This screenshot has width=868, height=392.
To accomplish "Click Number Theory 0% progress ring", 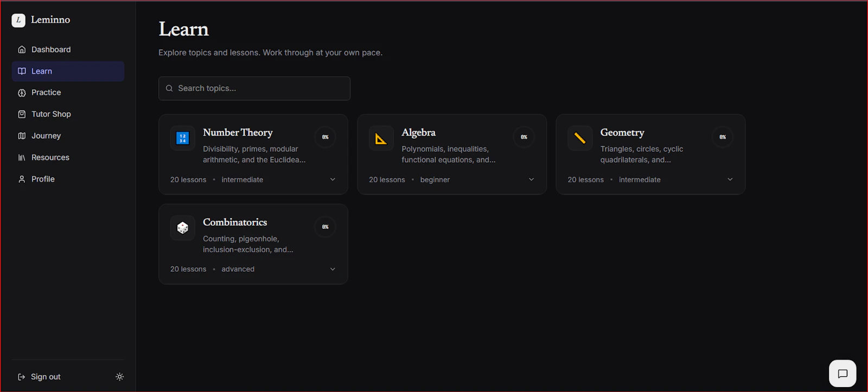I will [325, 137].
